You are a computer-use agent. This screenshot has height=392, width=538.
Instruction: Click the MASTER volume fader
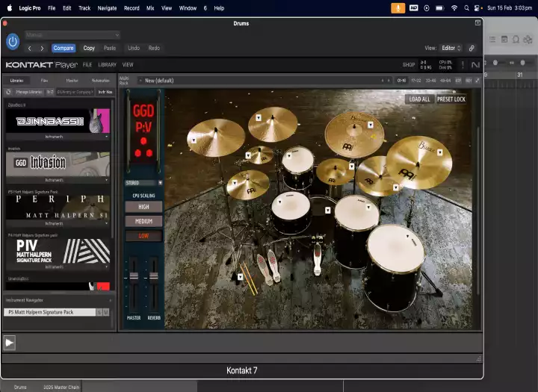tap(134, 276)
